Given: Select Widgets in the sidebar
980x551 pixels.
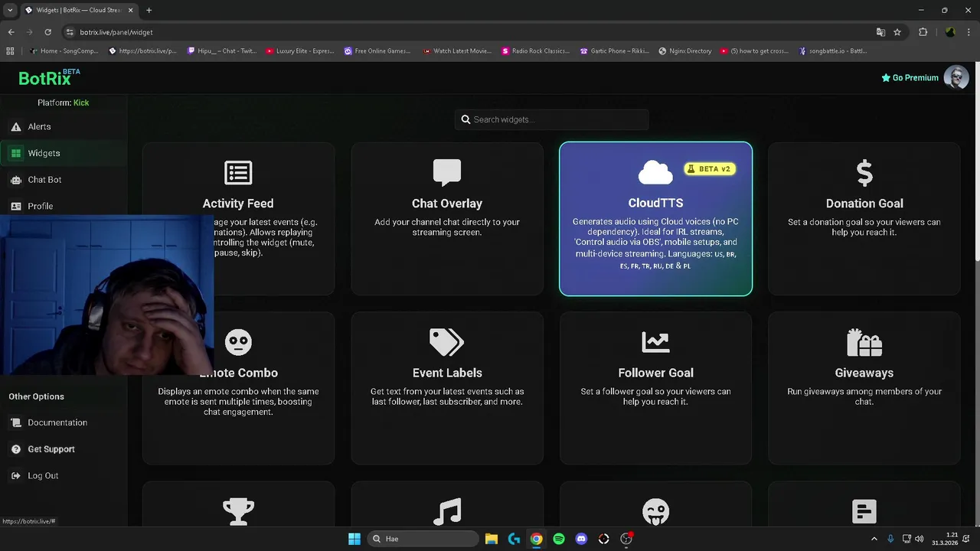Looking at the screenshot, I should click(64, 153).
